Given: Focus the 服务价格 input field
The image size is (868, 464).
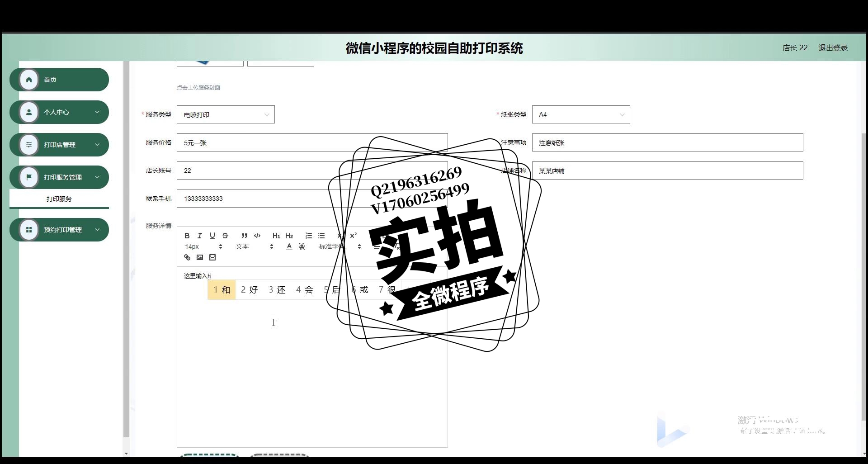Looking at the screenshot, I should click(x=312, y=142).
